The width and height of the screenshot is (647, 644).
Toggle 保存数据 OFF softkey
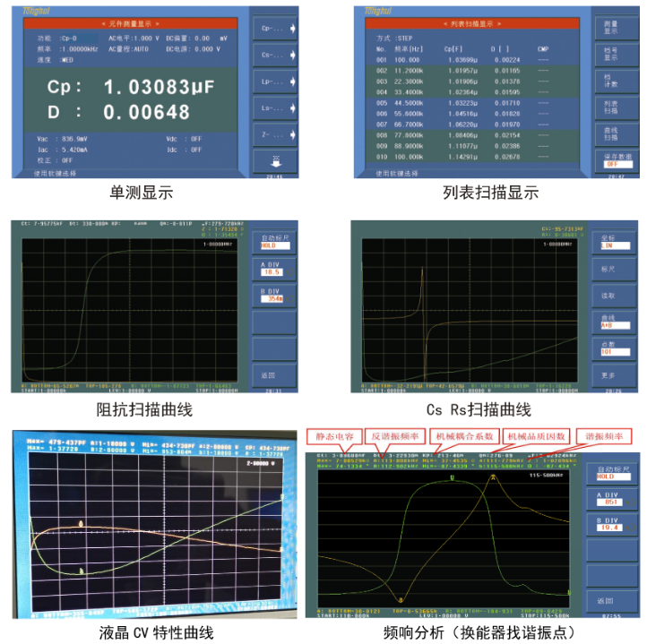click(x=616, y=161)
